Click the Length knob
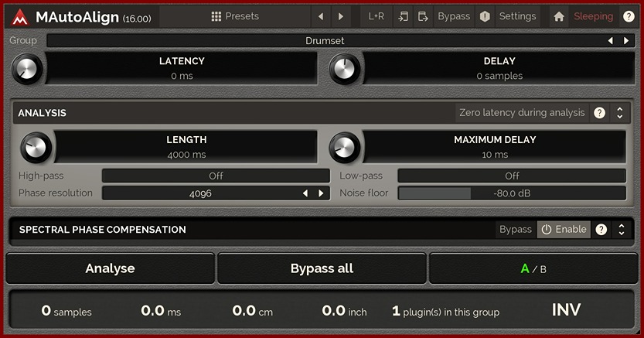 pyautogui.click(x=36, y=148)
